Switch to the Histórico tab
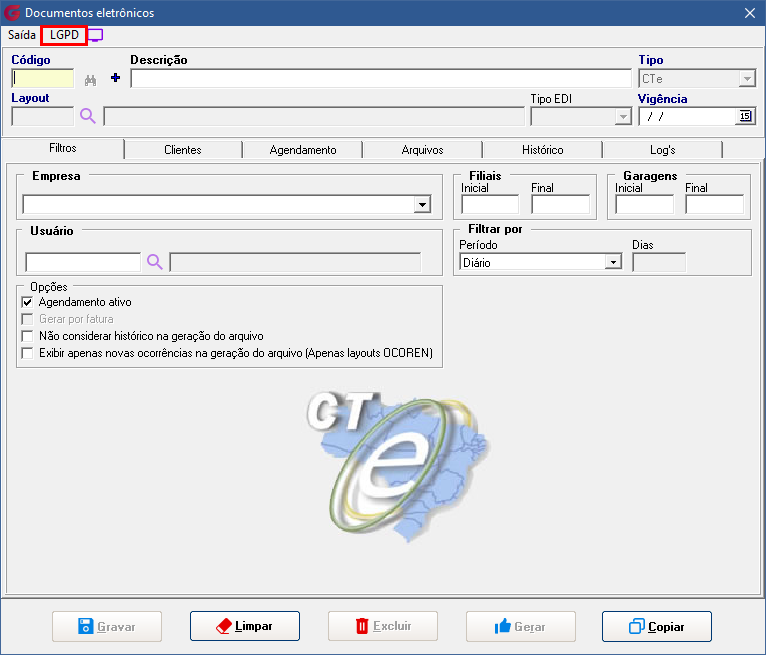 click(x=542, y=150)
